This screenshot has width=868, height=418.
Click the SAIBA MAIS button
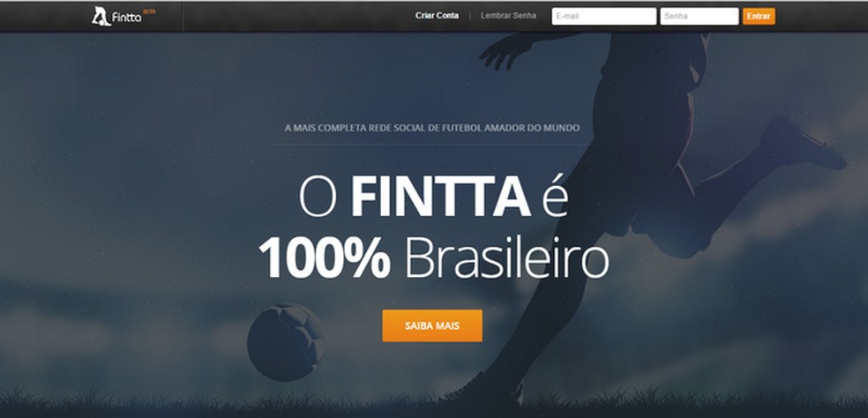point(431,325)
